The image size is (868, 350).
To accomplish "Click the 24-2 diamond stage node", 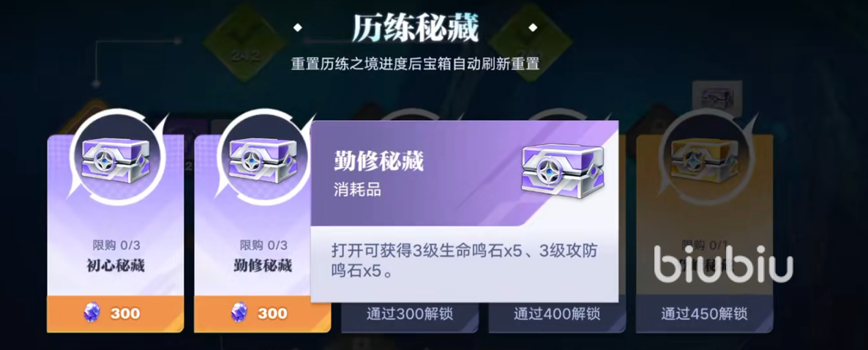I will click(237, 42).
